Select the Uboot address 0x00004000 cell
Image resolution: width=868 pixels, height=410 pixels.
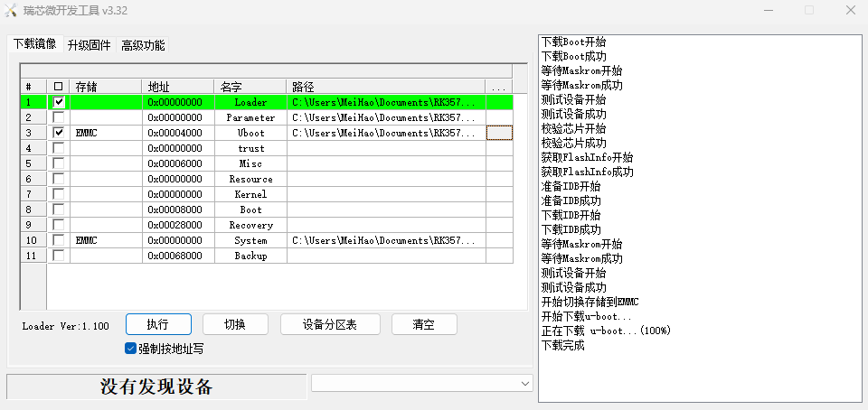pyautogui.click(x=178, y=133)
